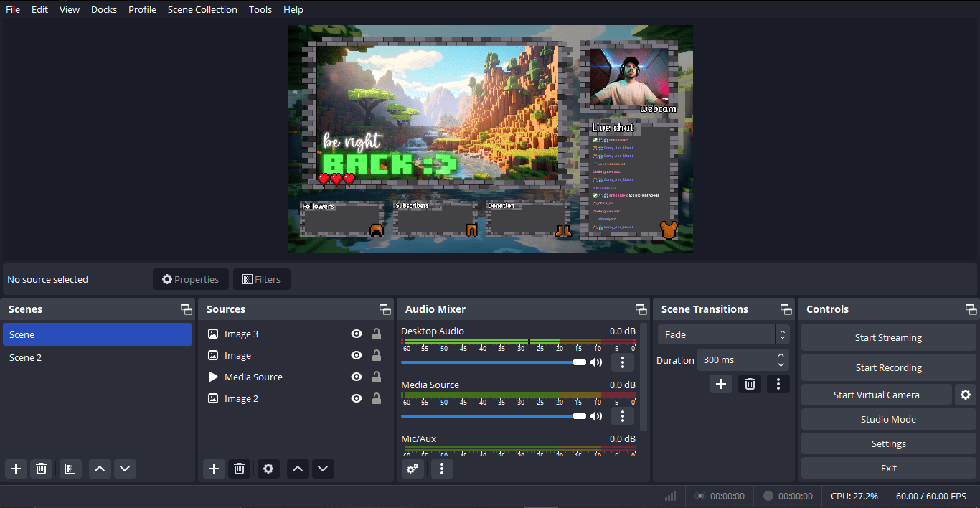980x508 pixels.
Task: Open the Virtual Camera settings gear
Action: point(966,395)
